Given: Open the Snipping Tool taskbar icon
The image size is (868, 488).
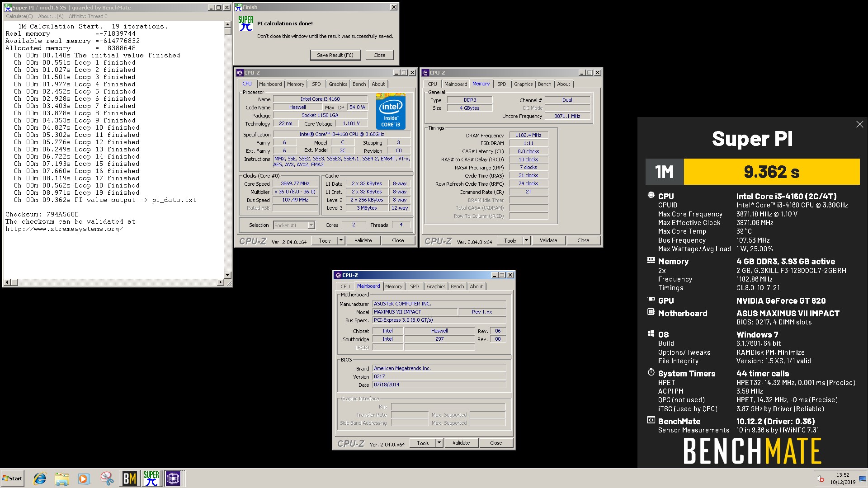Looking at the screenshot, I should coord(107,478).
